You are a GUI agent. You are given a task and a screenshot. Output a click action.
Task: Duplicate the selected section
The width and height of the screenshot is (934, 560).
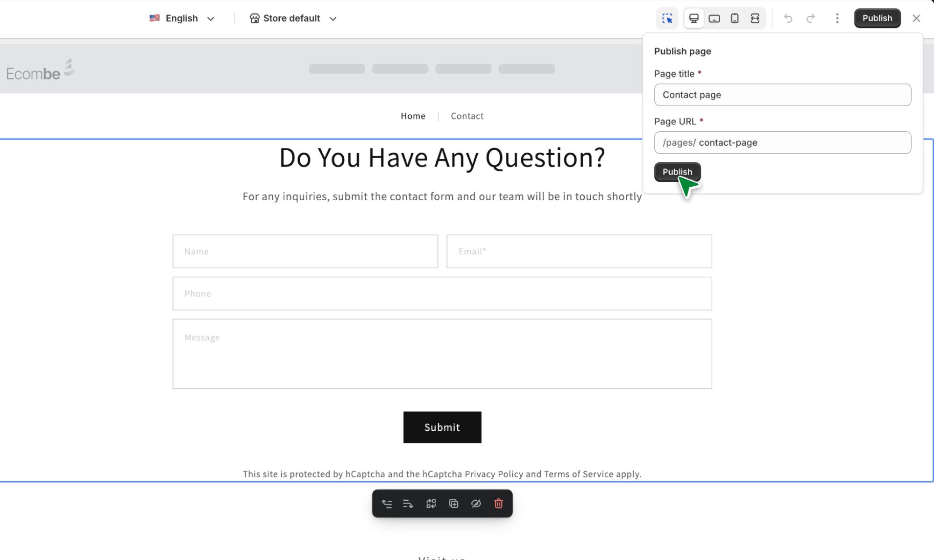[453, 504]
